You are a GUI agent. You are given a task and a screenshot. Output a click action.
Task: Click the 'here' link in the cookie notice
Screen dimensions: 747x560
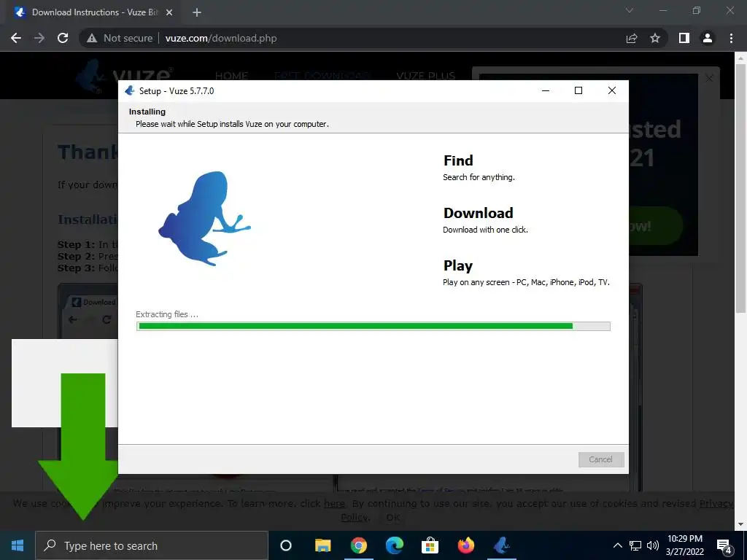[334, 503]
